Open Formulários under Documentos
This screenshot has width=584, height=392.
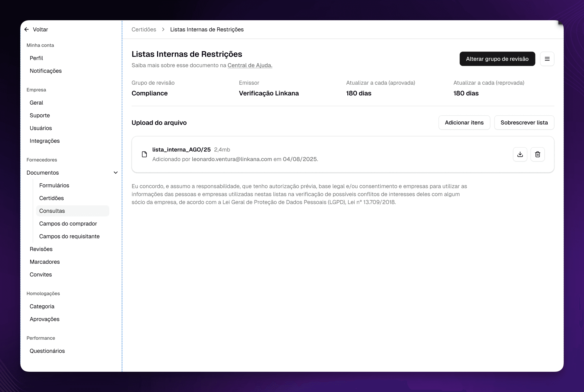coord(54,185)
